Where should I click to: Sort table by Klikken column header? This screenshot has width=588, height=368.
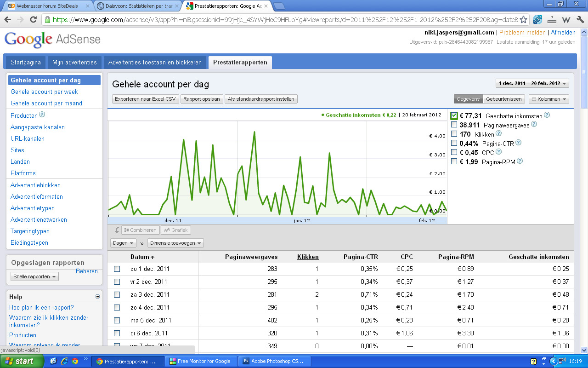pos(308,257)
